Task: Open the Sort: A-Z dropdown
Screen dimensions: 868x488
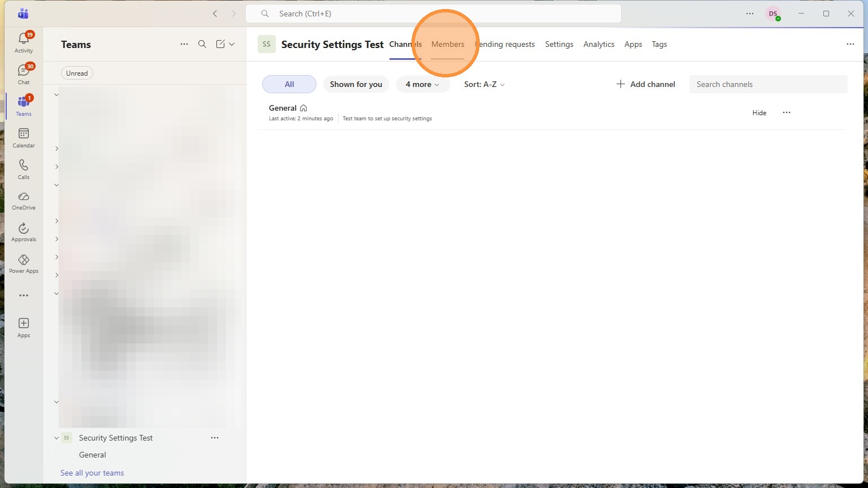Action: pos(484,84)
